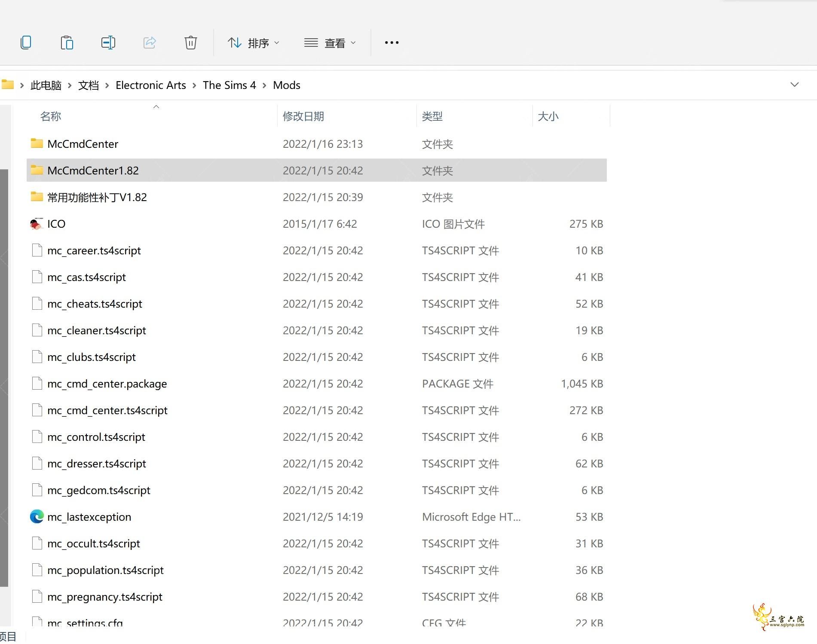This screenshot has width=817, height=644.
Task: Click the type cell ICO 图片文件
Action: click(453, 224)
